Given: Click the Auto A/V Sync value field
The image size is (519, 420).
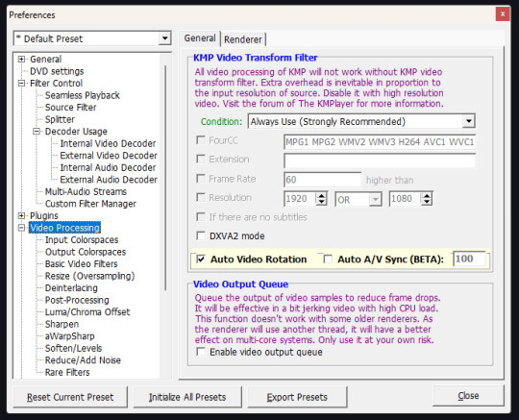Looking at the screenshot, I should pyautogui.click(x=470, y=259).
